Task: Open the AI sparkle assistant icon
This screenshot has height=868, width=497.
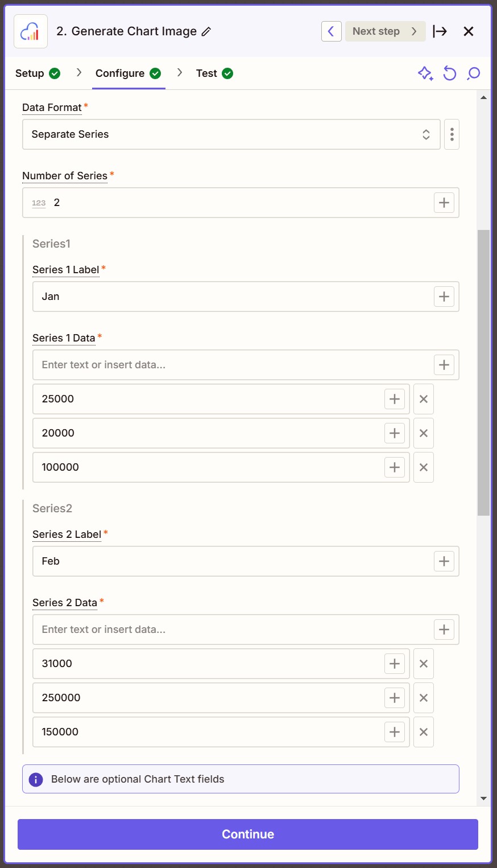Action: point(425,73)
